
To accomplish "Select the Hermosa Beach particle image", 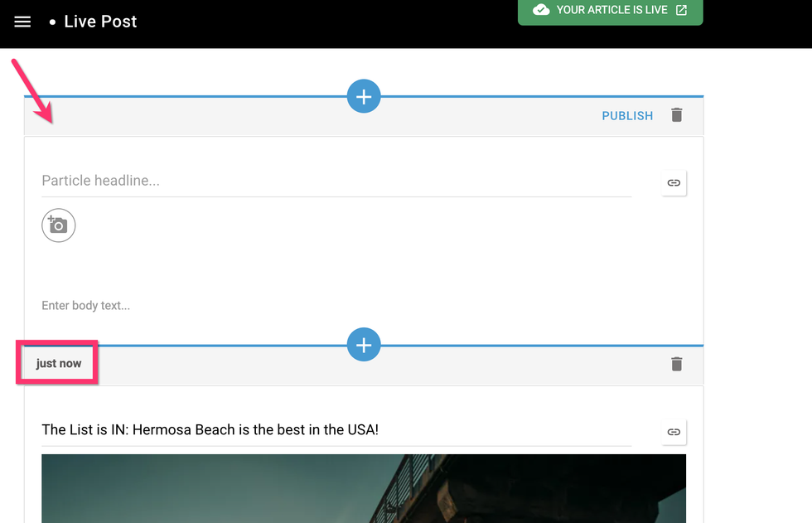I will pos(363,489).
